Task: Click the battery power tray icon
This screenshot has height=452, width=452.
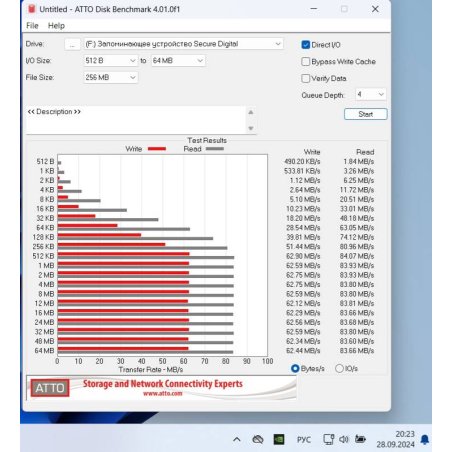Action: (x=360, y=439)
